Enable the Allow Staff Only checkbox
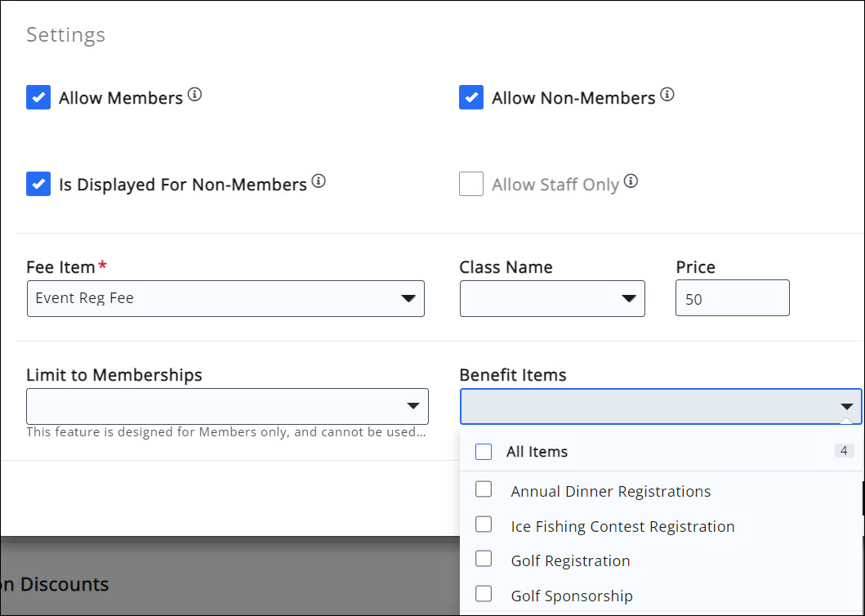 point(471,185)
